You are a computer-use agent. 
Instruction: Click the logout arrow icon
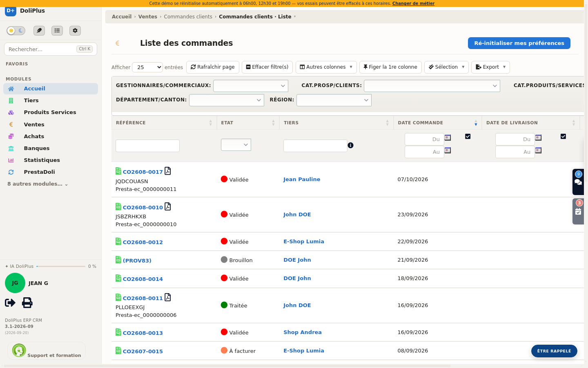pos(10,303)
